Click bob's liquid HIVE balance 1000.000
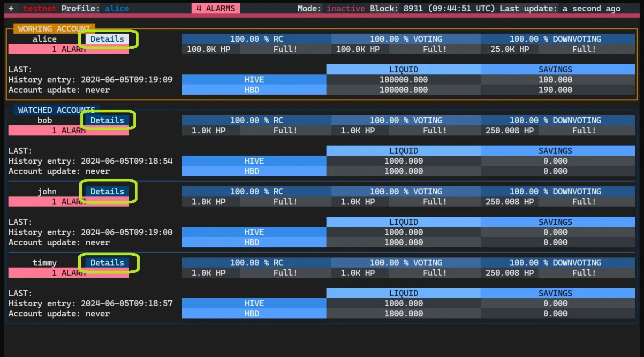Screen dimensions: 644x357 point(404,161)
